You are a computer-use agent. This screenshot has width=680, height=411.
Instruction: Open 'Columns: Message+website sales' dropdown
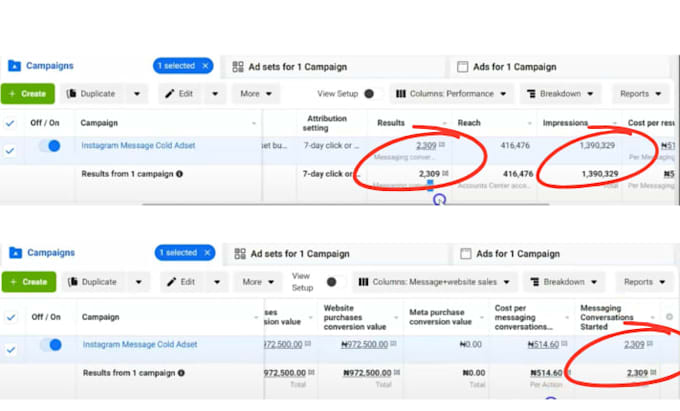pos(435,282)
